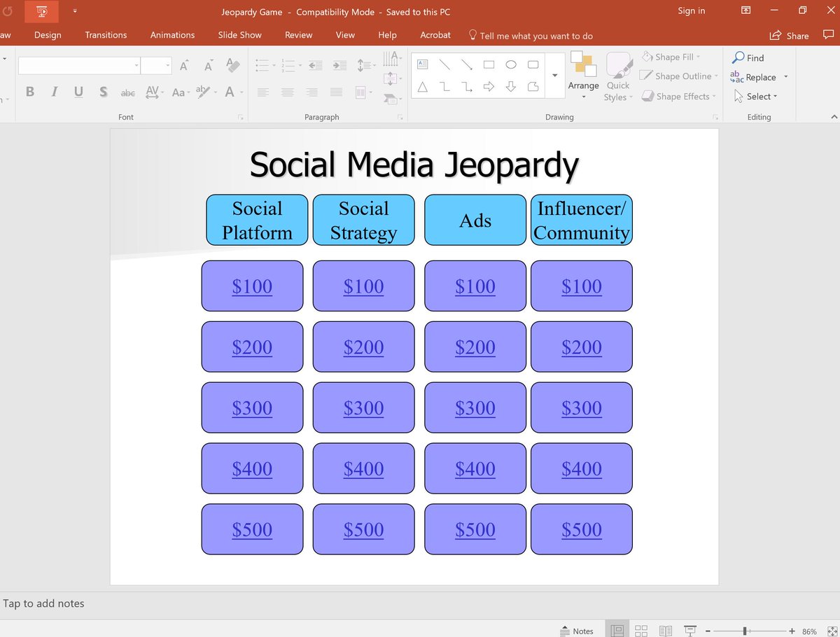Click the Justify alignment icon
Screen dimensions: 840x637
coord(336,92)
